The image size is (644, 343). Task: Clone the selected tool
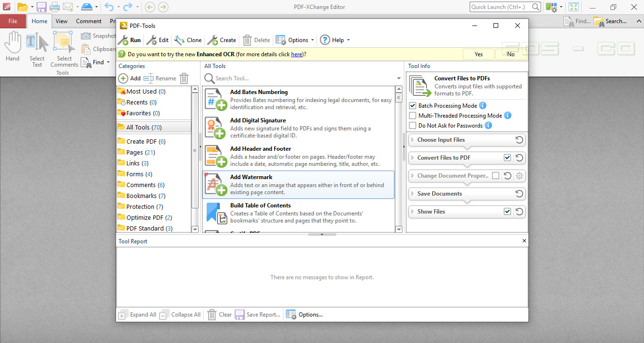pos(188,40)
